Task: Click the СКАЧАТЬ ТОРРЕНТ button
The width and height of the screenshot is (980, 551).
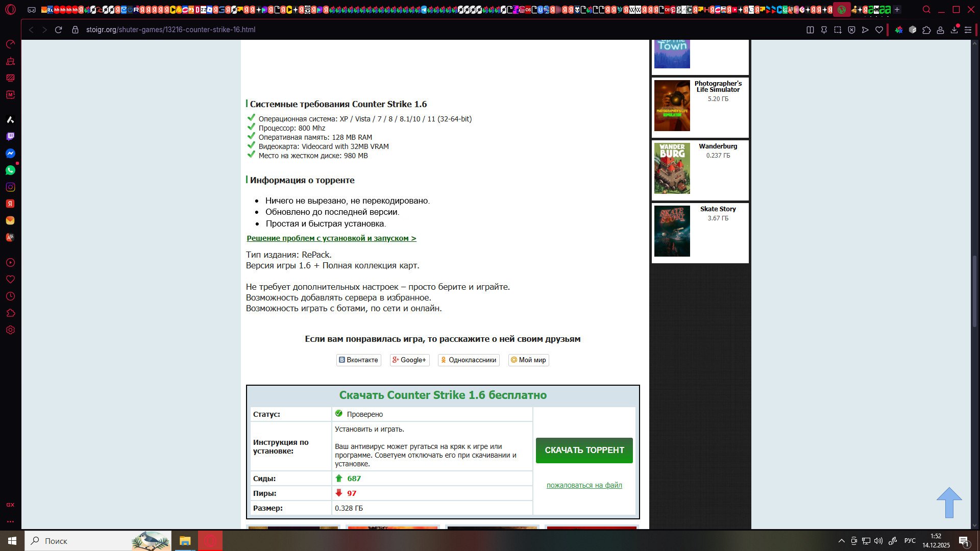Action: [x=584, y=450]
